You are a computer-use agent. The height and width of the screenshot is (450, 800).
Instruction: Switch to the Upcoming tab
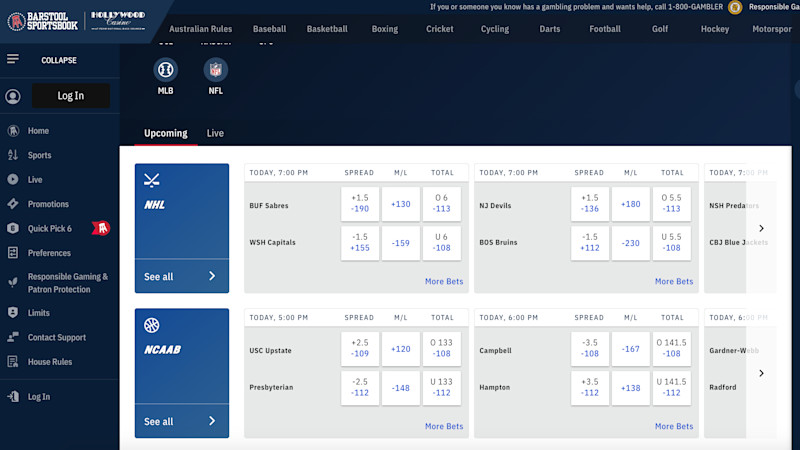166,133
